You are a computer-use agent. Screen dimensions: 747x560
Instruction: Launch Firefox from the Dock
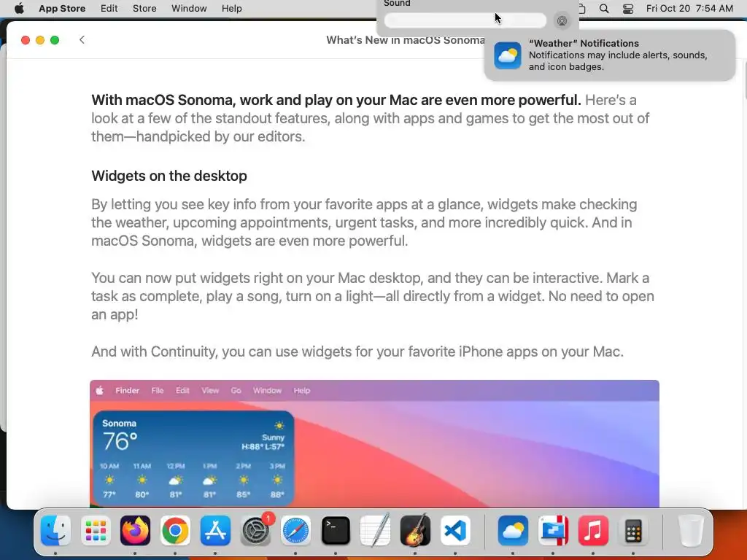135,530
